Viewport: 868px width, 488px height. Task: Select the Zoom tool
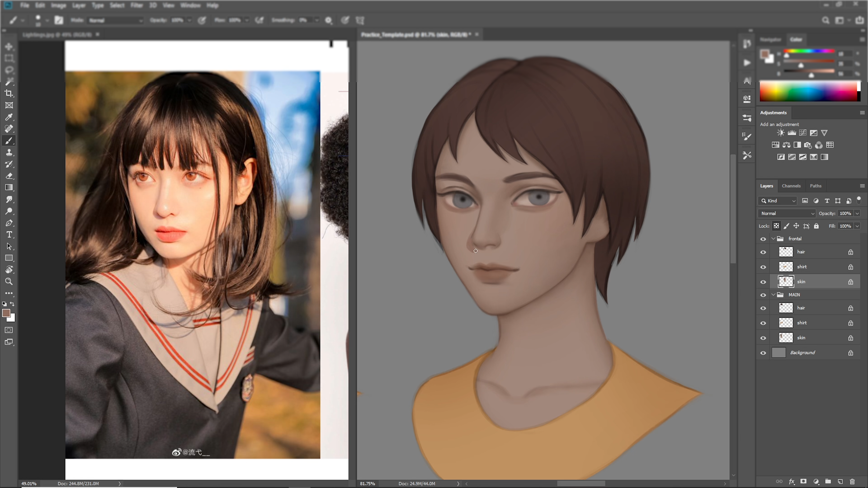pos(9,282)
